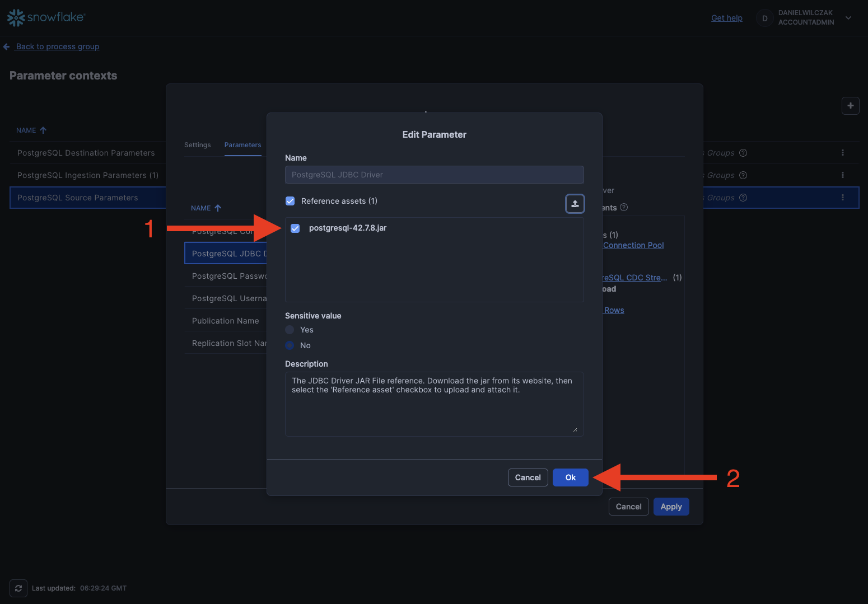Click the help icon beside Source Parameters groups
Image resolution: width=868 pixels, height=604 pixels.
click(x=743, y=198)
